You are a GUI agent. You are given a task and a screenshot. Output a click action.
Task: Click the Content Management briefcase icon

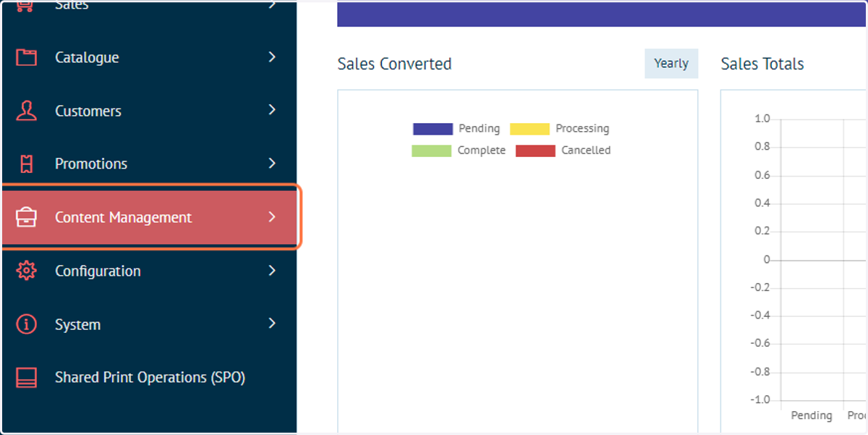click(27, 217)
